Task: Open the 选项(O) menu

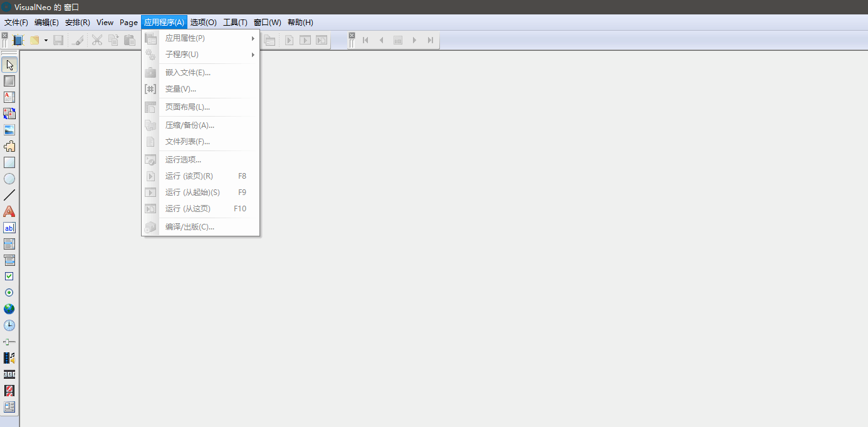Action: (x=204, y=22)
